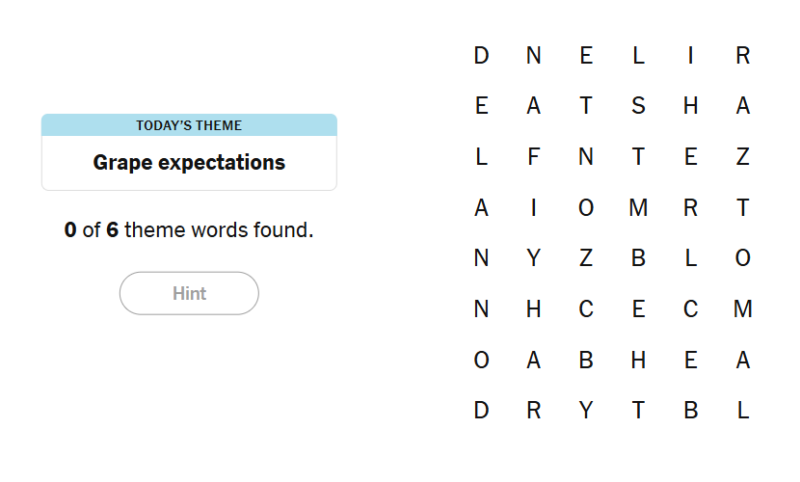Tap the top-right corner letter R
800x482 pixels.
742,56
